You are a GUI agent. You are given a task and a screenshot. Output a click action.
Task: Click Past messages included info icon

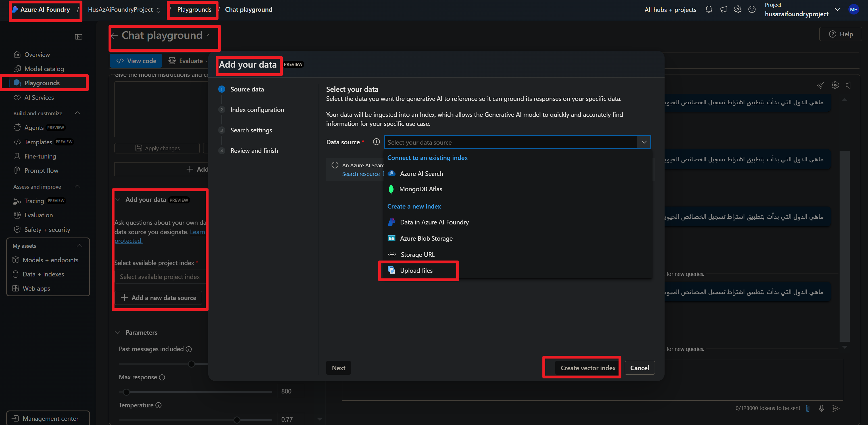189,349
